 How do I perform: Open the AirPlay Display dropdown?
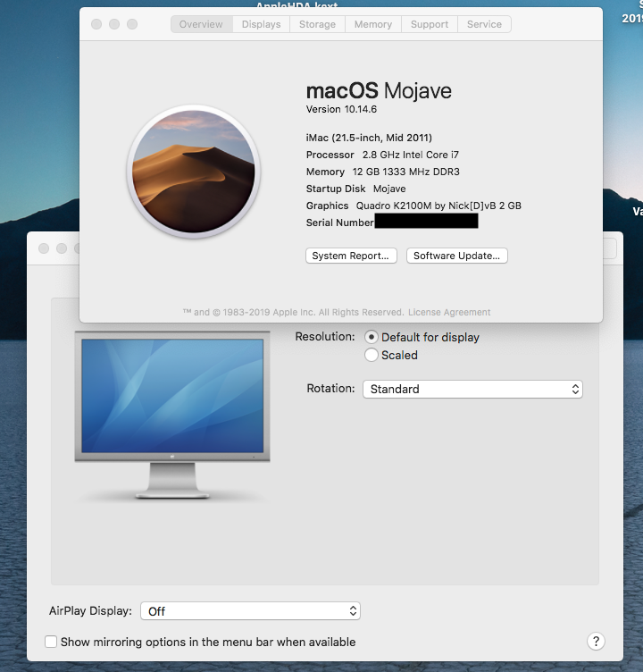(x=250, y=611)
